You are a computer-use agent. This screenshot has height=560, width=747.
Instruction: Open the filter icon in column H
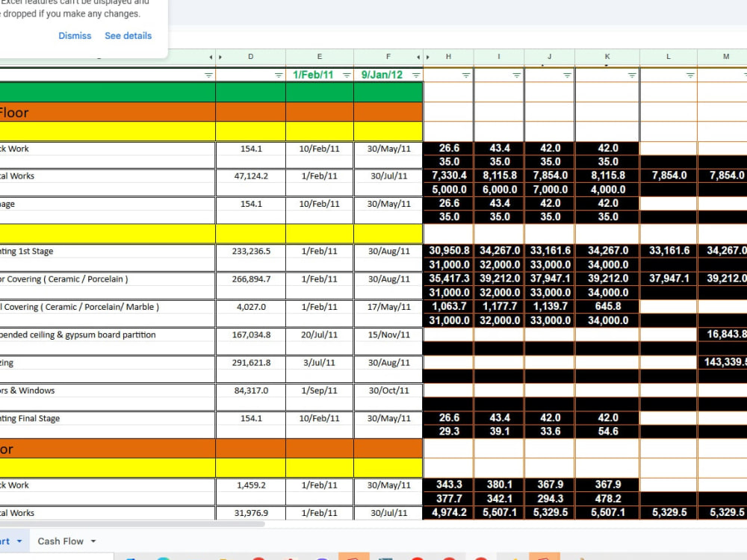(466, 75)
